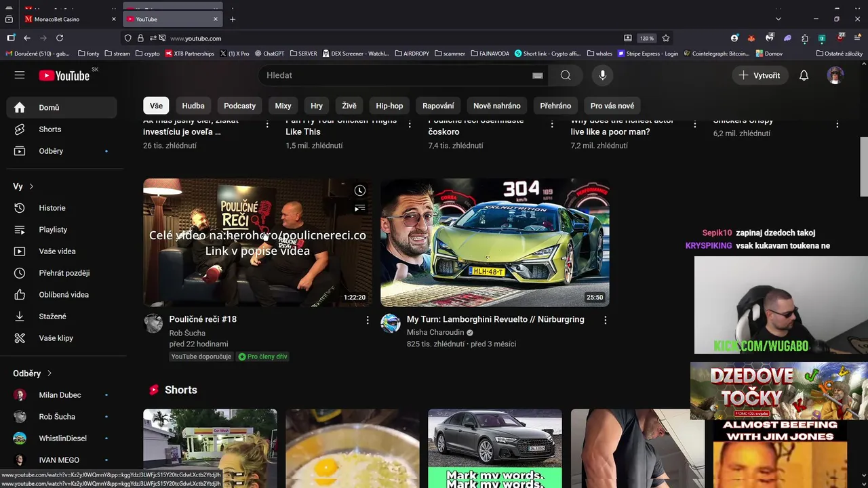Open more options for 1,5 mil. zhlédnutí video
868x488 pixels.
pyautogui.click(x=410, y=124)
